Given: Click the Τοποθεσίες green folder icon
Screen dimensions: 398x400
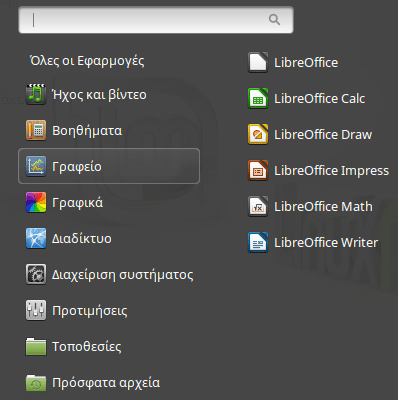Looking at the screenshot, I should tap(36, 346).
